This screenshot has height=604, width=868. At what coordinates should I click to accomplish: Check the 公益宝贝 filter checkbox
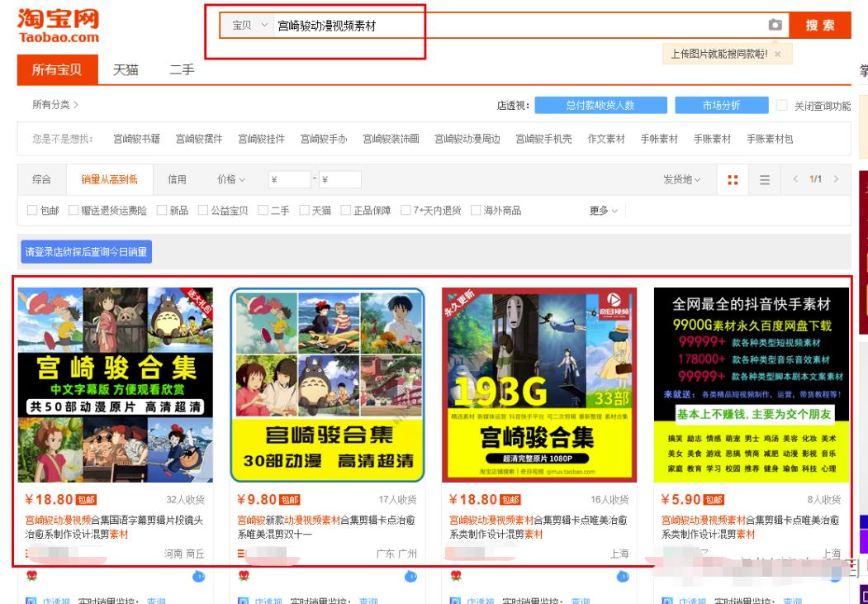202,211
